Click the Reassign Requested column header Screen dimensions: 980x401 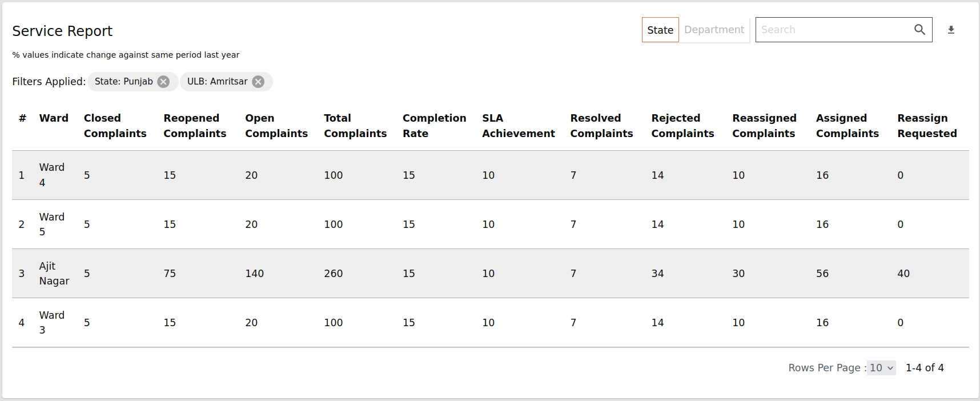point(927,126)
